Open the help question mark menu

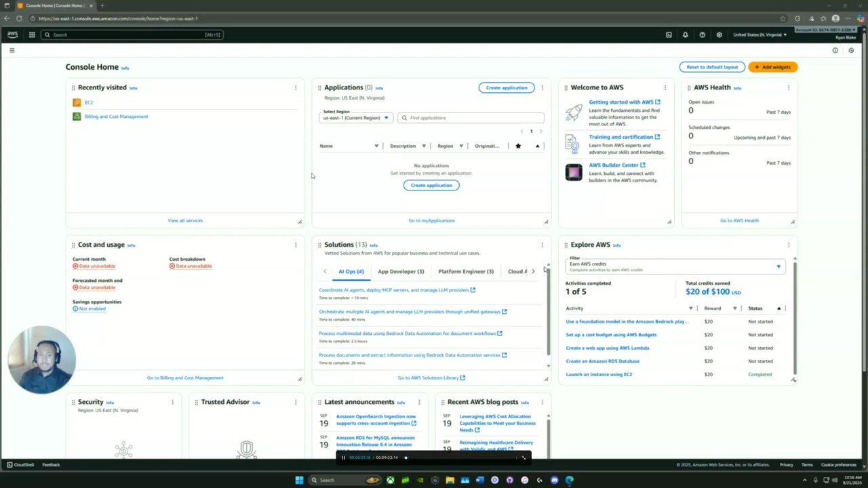(702, 35)
